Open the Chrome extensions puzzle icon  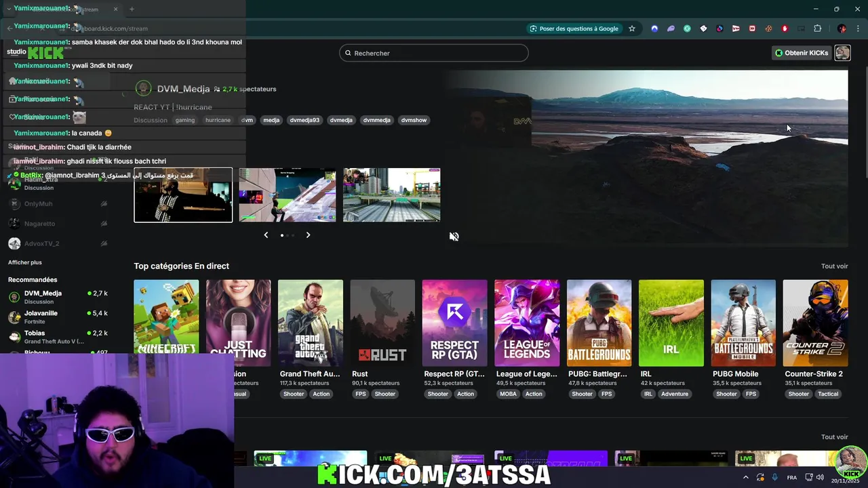point(817,28)
